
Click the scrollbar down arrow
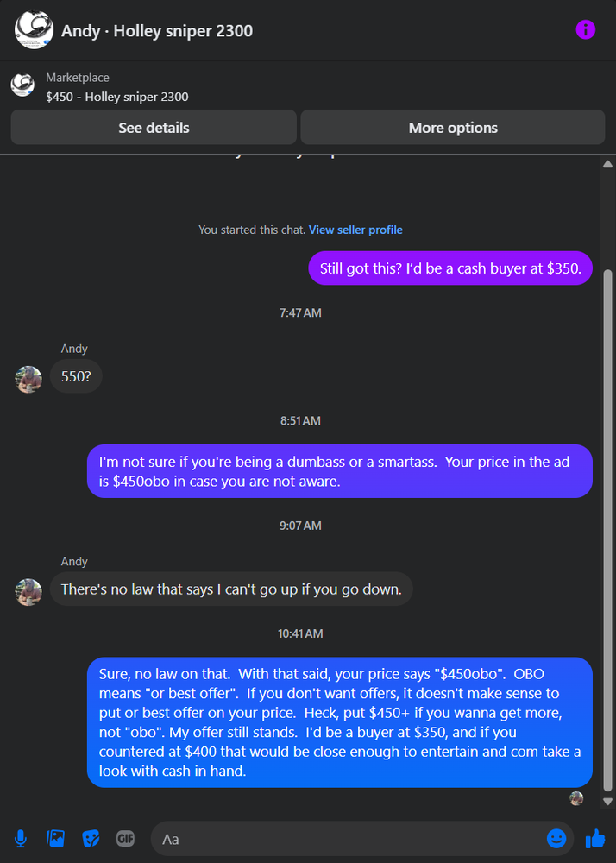607,800
